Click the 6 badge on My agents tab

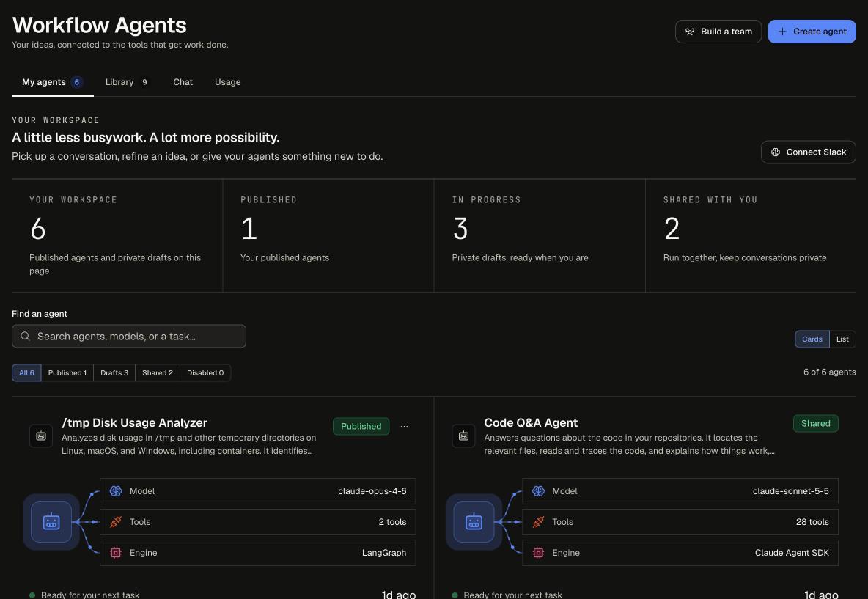pyautogui.click(x=76, y=82)
